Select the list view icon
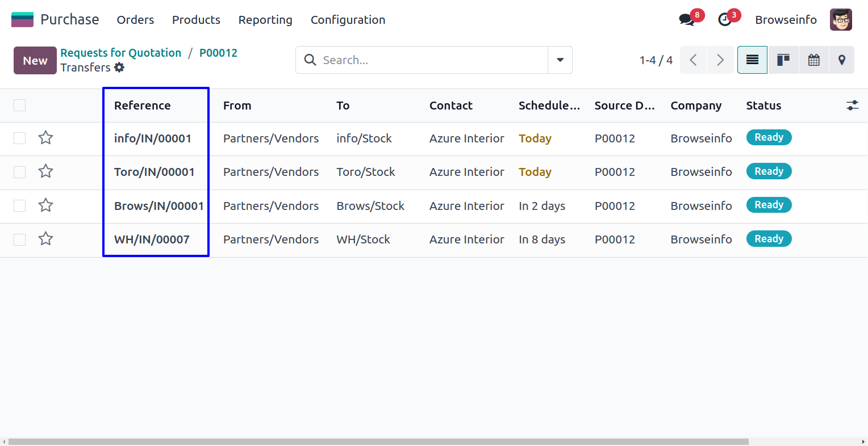Image resolution: width=868 pixels, height=446 pixels. point(752,60)
